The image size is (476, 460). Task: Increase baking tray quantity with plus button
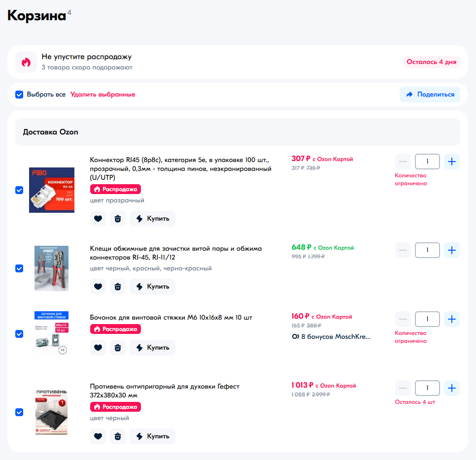click(x=452, y=388)
